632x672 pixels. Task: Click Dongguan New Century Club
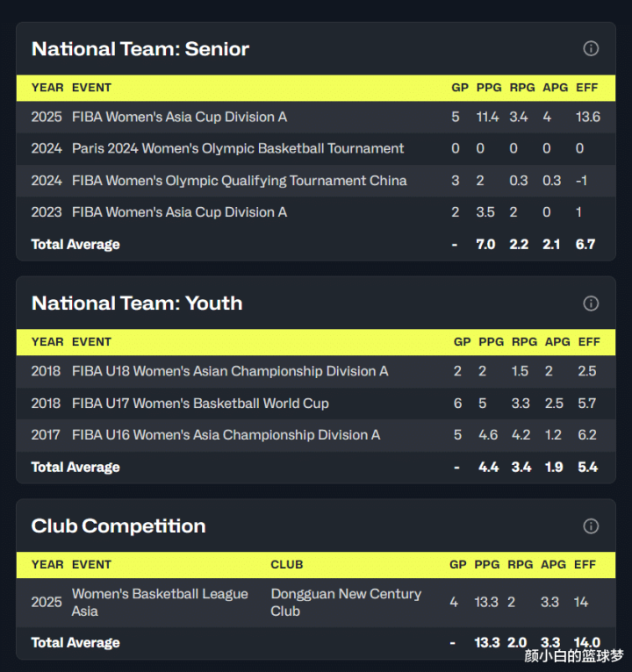pos(346,602)
